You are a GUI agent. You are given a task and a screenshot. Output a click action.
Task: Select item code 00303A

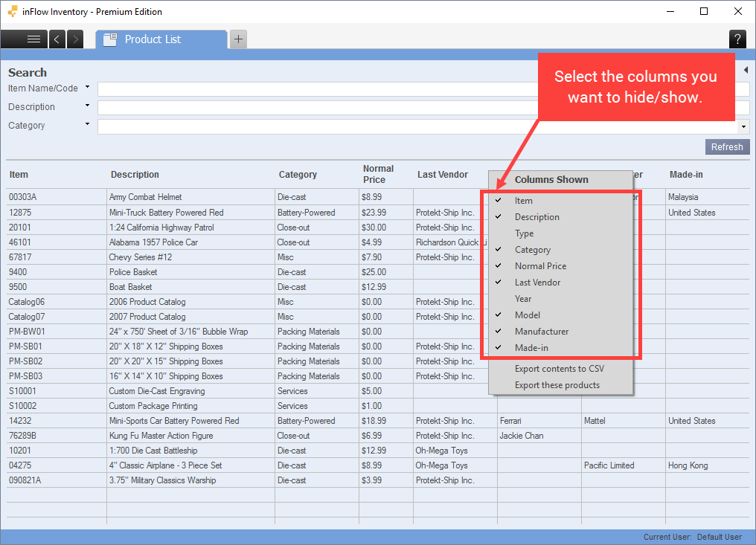click(22, 197)
